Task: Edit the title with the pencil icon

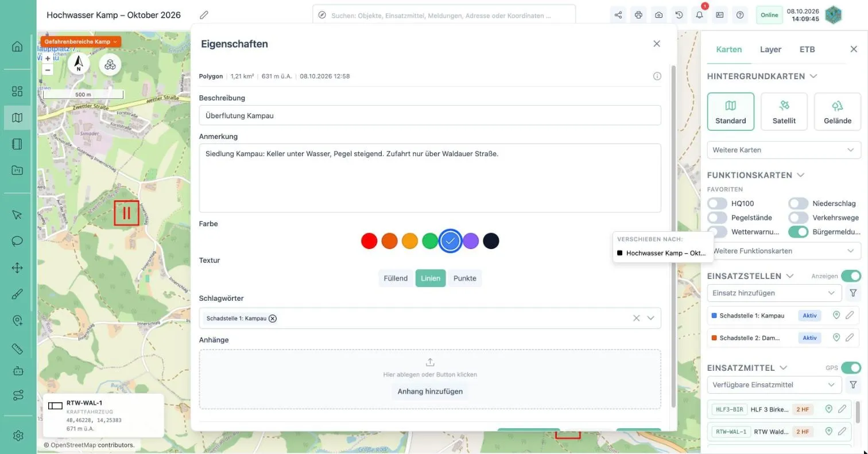Action: click(204, 15)
